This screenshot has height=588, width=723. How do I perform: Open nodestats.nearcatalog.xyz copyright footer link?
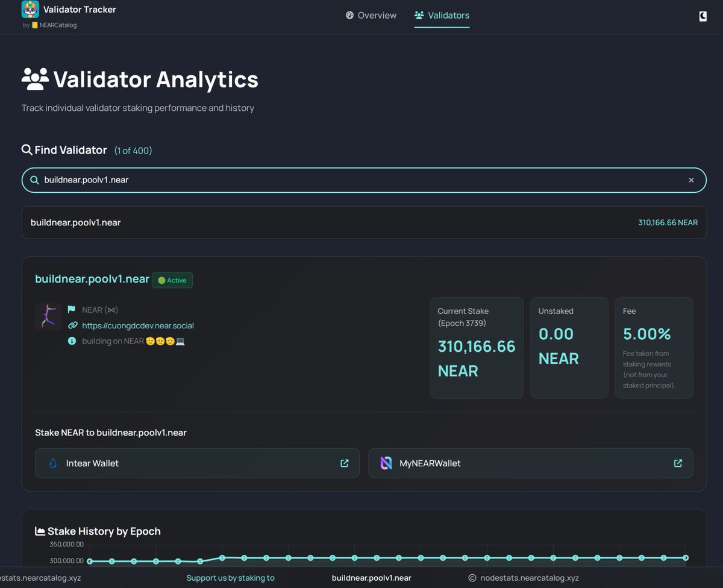tap(524, 578)
